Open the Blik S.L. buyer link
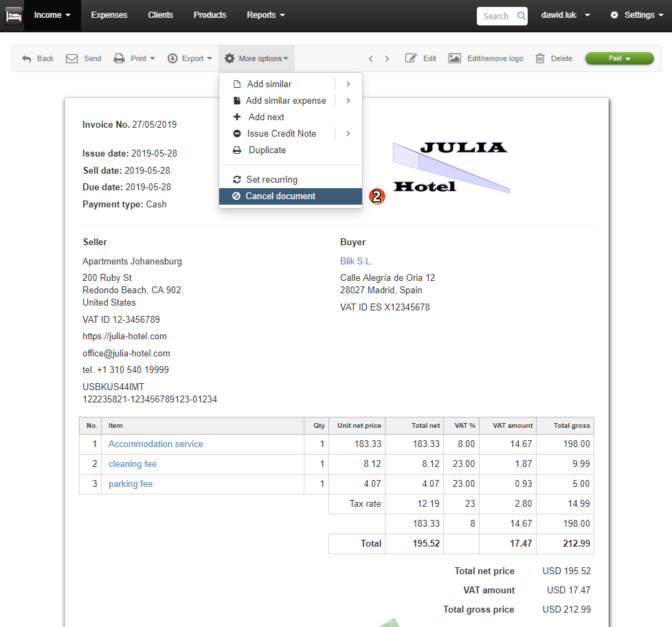This screenshot has width=672, height=627. pos(356,261)
